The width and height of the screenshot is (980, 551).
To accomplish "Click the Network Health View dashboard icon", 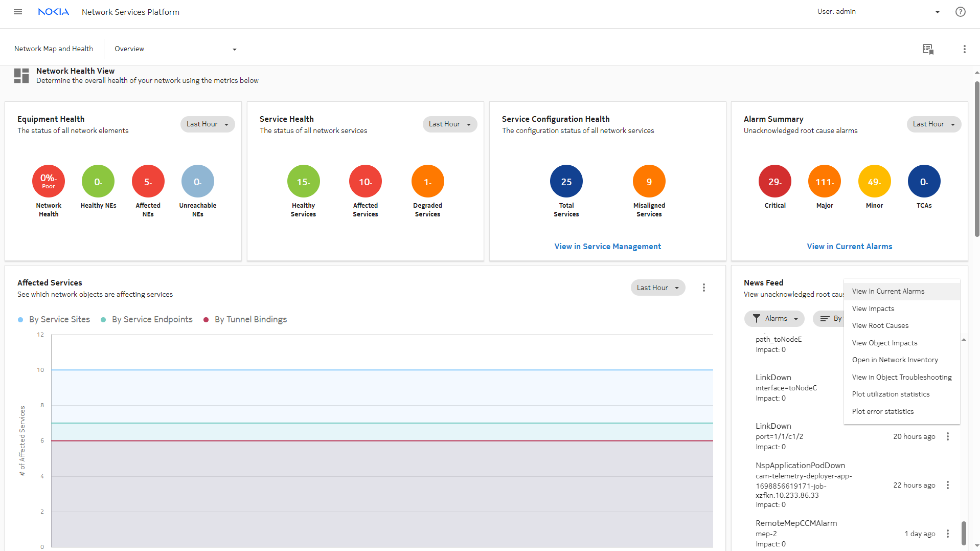I will pyautogui.click(x=21, y=76).
